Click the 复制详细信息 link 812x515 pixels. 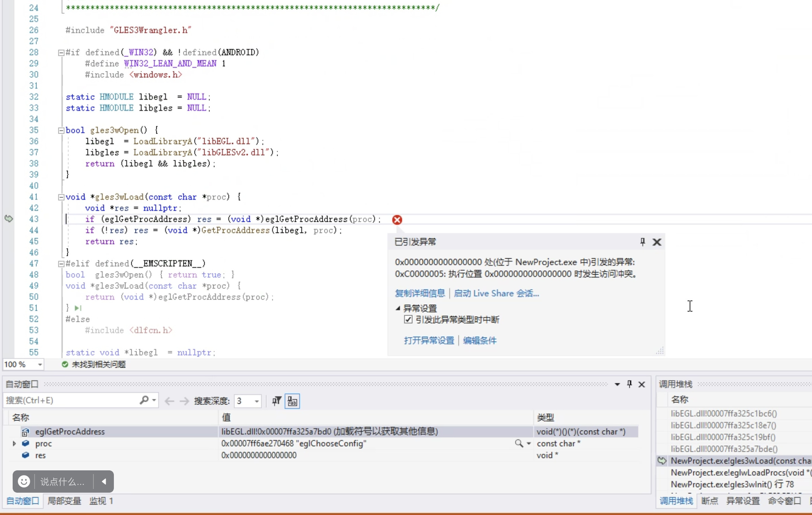420,293
